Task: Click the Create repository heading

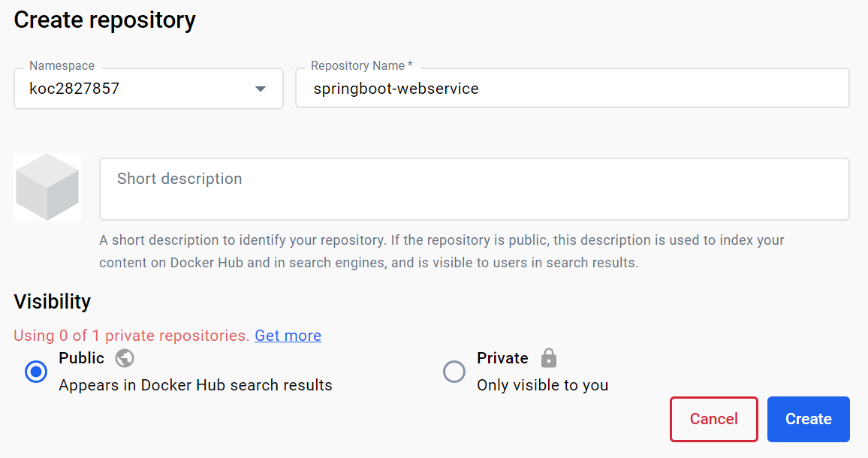Action: tap(104, 20)
